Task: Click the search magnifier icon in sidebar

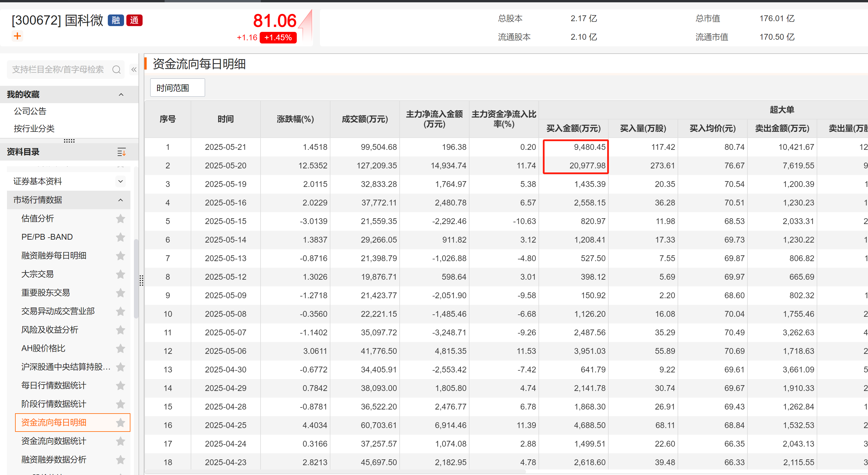Action: click(x=117, y=70)
